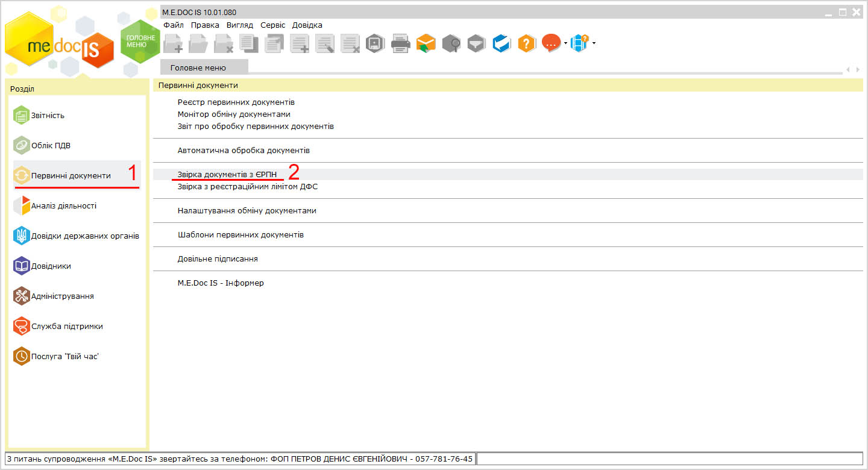
Task: Click the delete document toolbar icon with x
Action: click(x=224, y=43)
